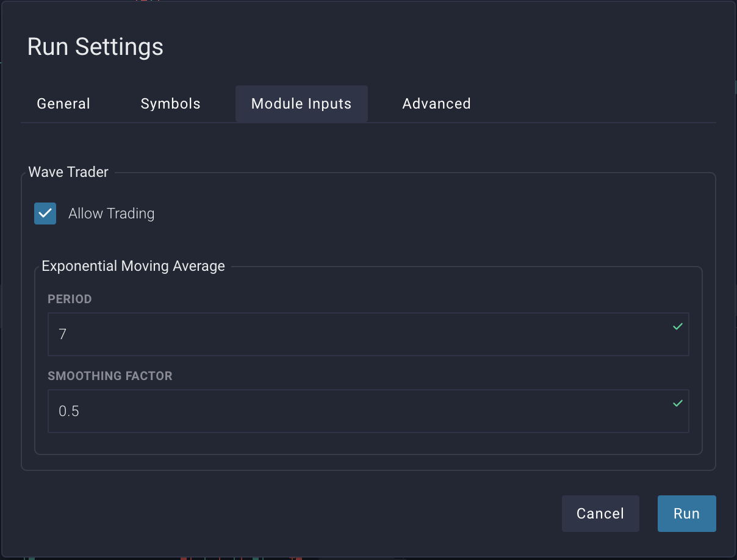Click the PERIOD field label
This screenshot has width=737, height=560.
(70, 299)
